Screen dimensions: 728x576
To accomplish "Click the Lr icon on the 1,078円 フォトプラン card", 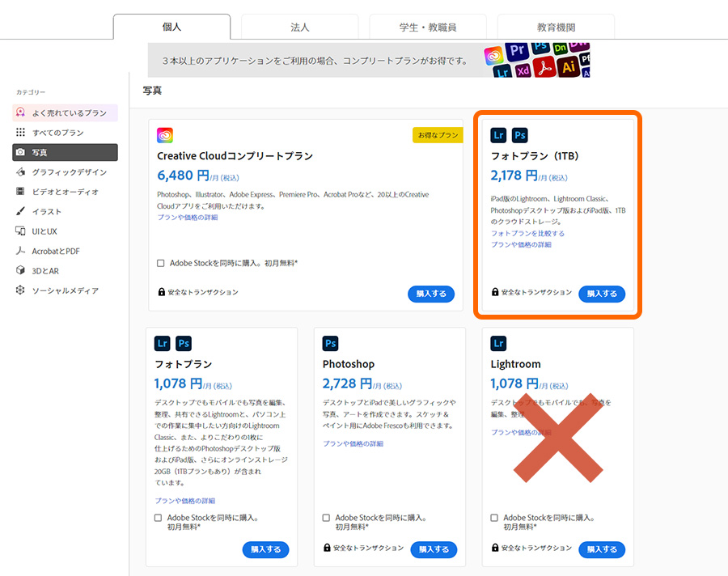I will tap(163, 343).
